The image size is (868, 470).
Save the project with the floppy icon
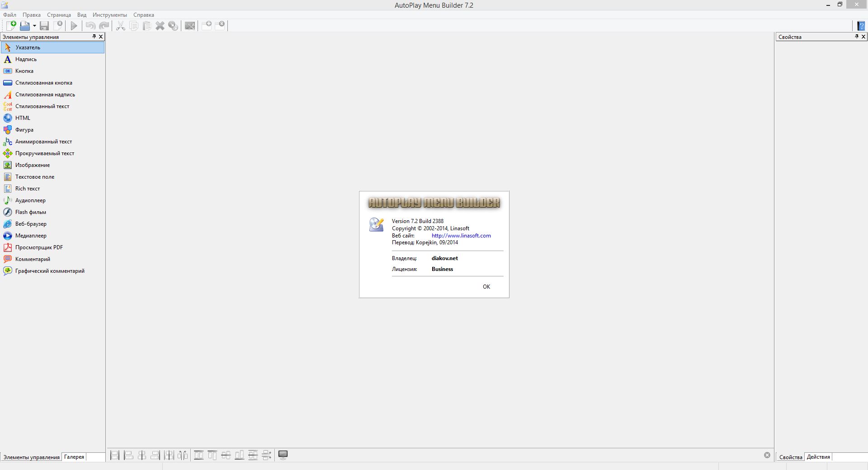[44, 26]
